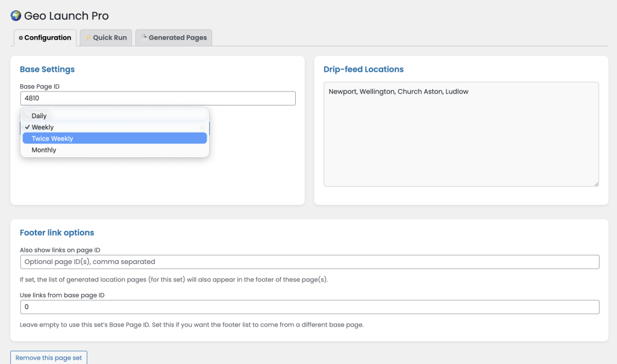Click the checkmark next to Weekly
Screen dimensions: 617x364
(x=28, y=127)
